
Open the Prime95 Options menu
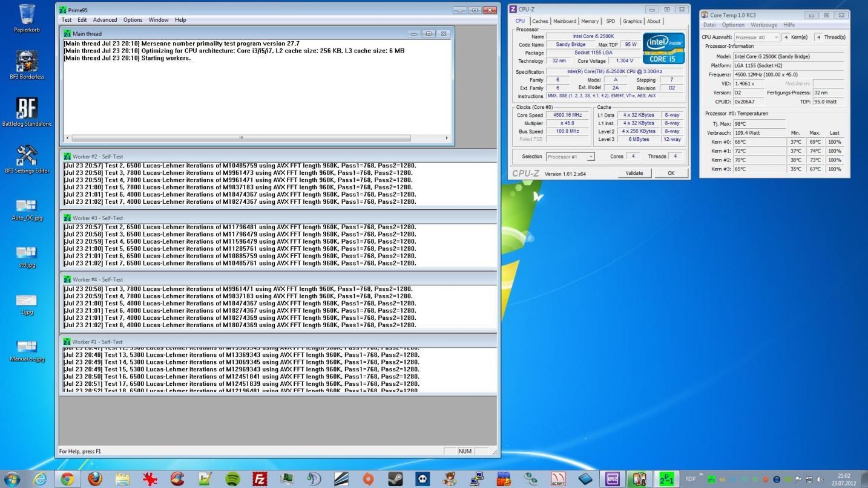133,20
